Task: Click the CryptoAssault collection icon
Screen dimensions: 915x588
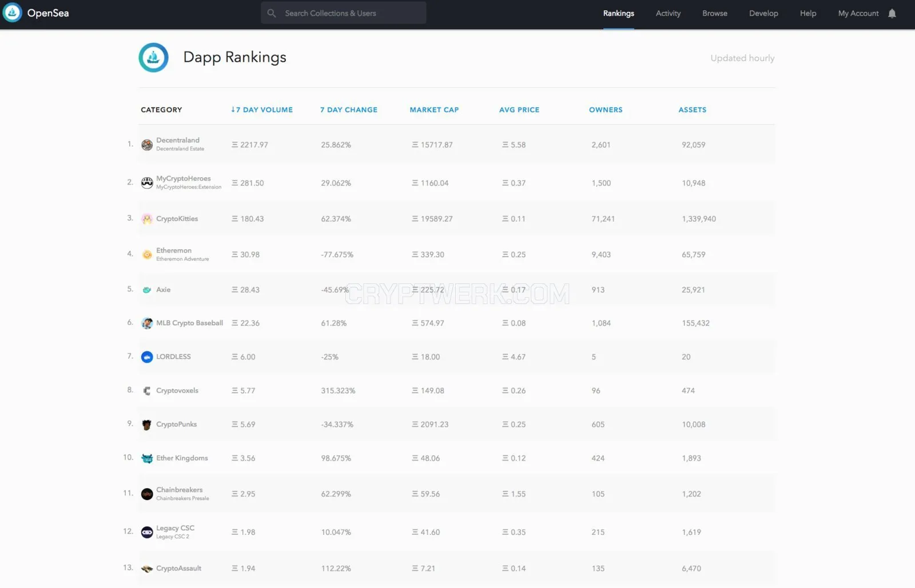Action: click(x=147, y=569)
